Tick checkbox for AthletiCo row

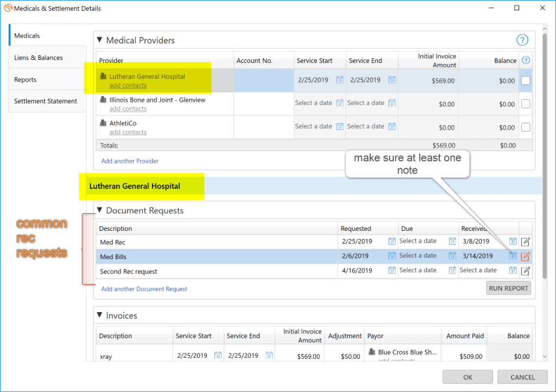[x=526, y=127]
